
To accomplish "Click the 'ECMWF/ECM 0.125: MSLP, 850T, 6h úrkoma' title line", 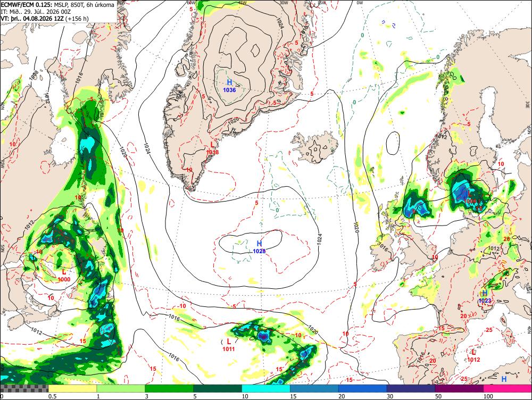I will (x=57, y=5).
